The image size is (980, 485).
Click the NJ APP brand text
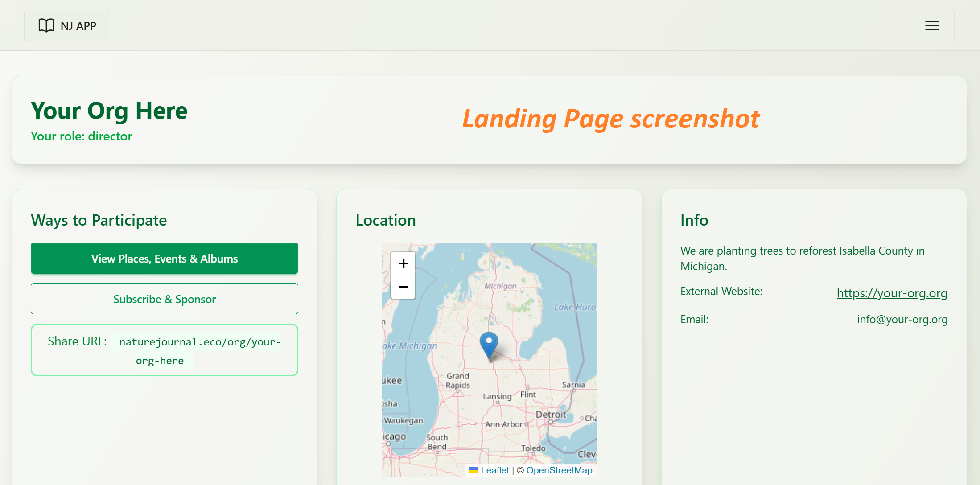(78, 26)
